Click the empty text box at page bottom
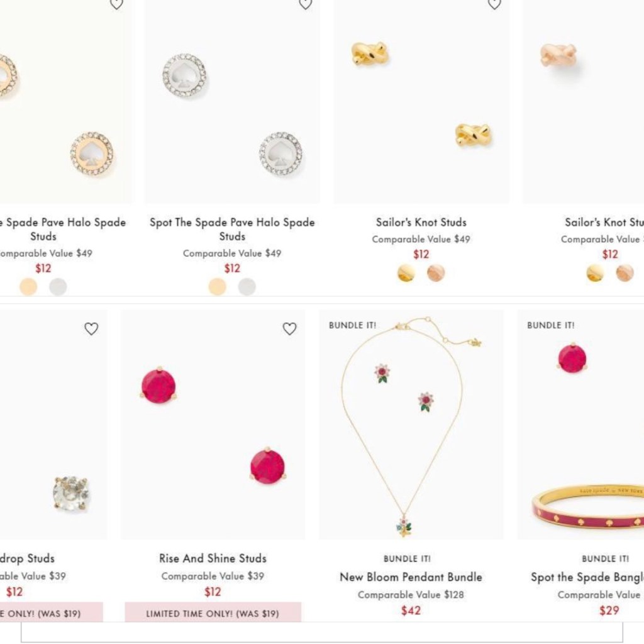 click(321, 632)
